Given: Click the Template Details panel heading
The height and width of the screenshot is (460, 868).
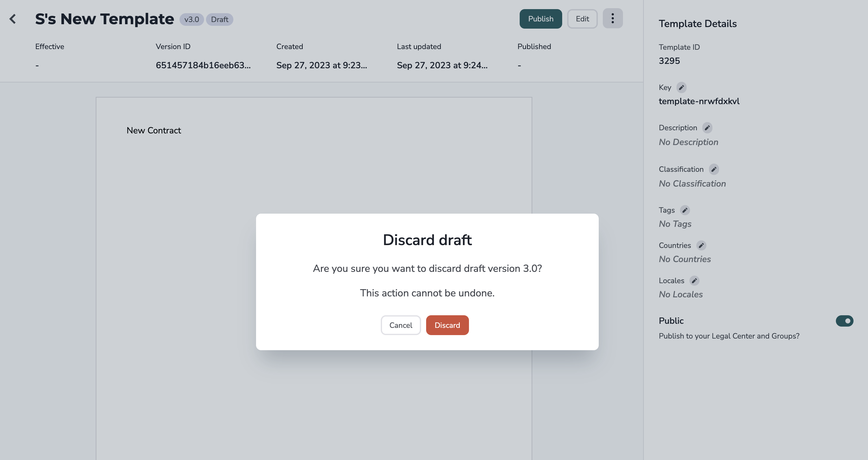Looking at the screenshot, I should (698, 24).
